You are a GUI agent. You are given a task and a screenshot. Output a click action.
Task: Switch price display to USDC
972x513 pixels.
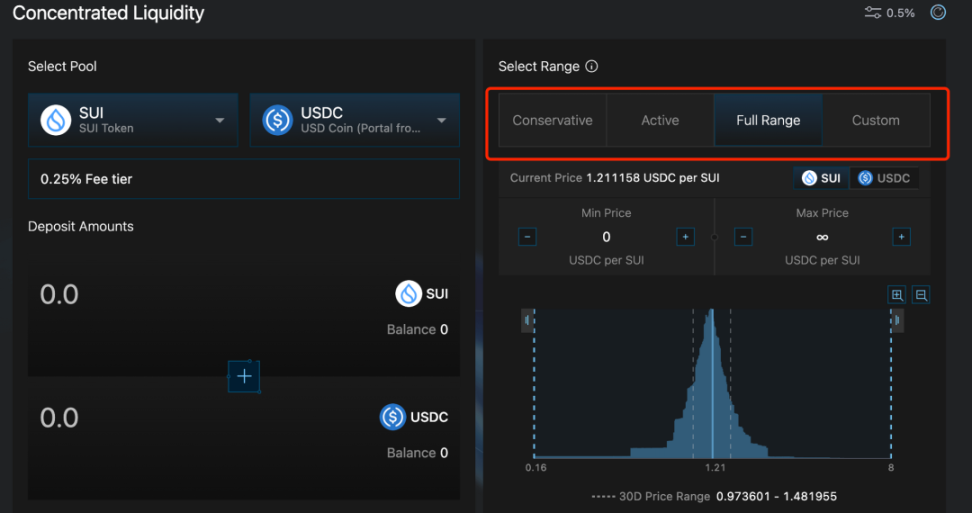[x=885, y=178]
